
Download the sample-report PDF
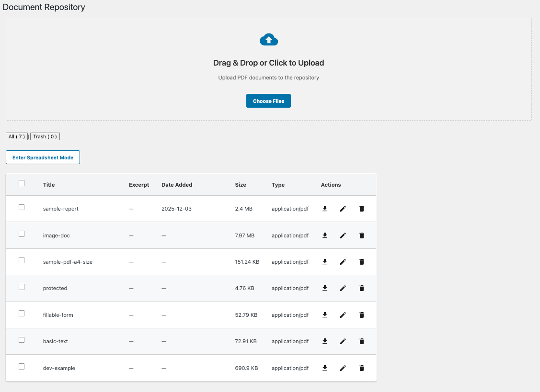coord(325,209)
